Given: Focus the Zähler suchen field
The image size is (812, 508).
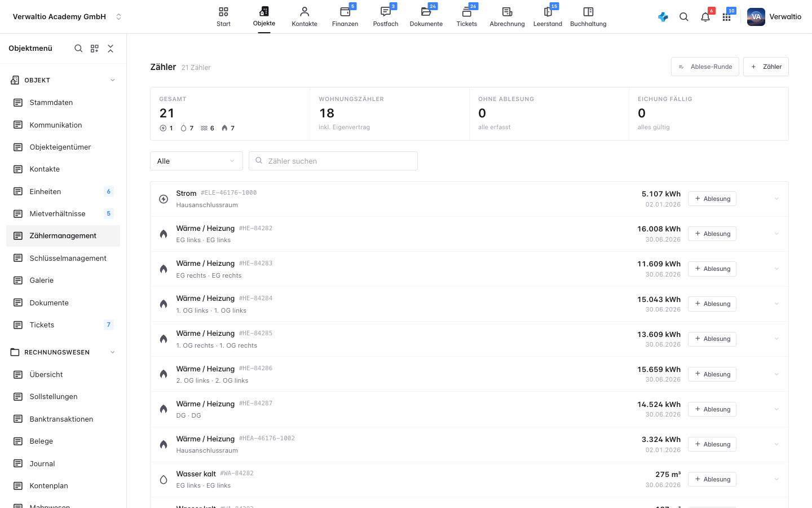Looking at the screenshot, I should [x=333, y=161].
